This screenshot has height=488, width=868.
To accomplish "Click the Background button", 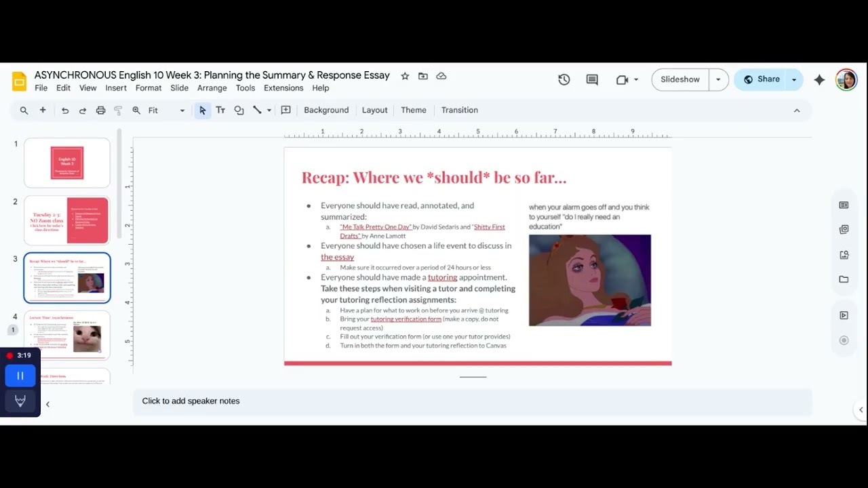I will point(326,110).
